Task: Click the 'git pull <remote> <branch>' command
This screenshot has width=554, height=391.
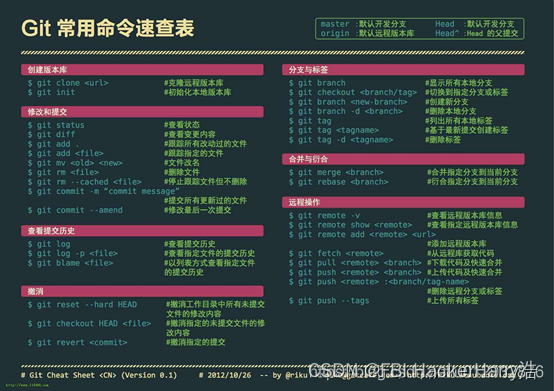Action: 355,263
